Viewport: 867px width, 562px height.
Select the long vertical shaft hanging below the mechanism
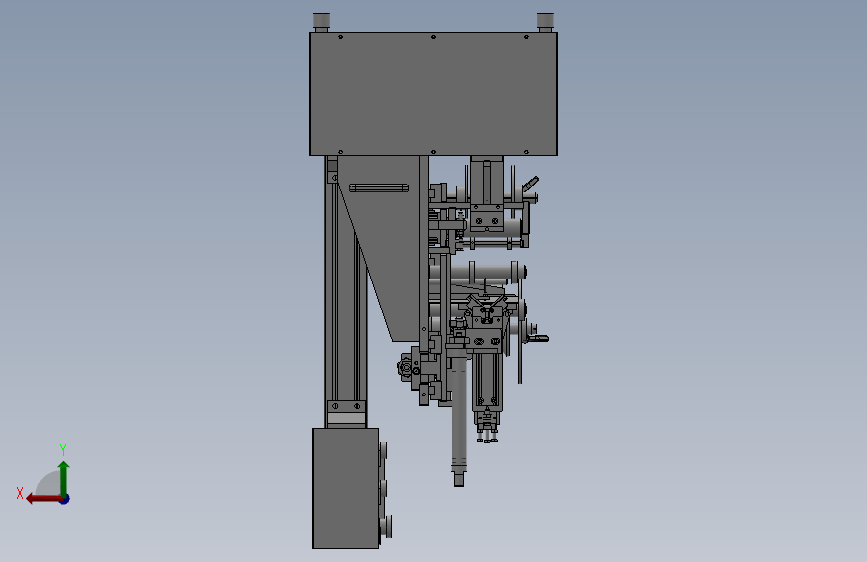pyautogui.click(x=458, y=420)
